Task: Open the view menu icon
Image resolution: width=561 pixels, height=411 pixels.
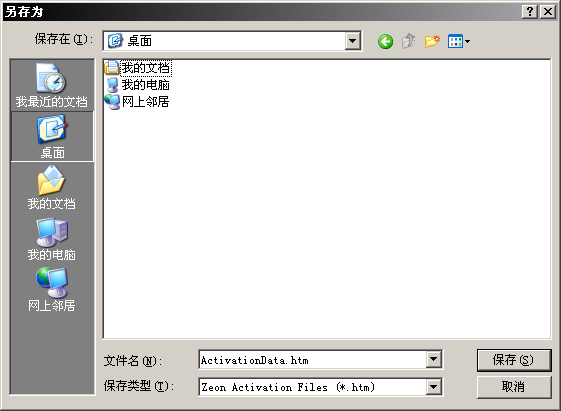Action: coord(459,41)
